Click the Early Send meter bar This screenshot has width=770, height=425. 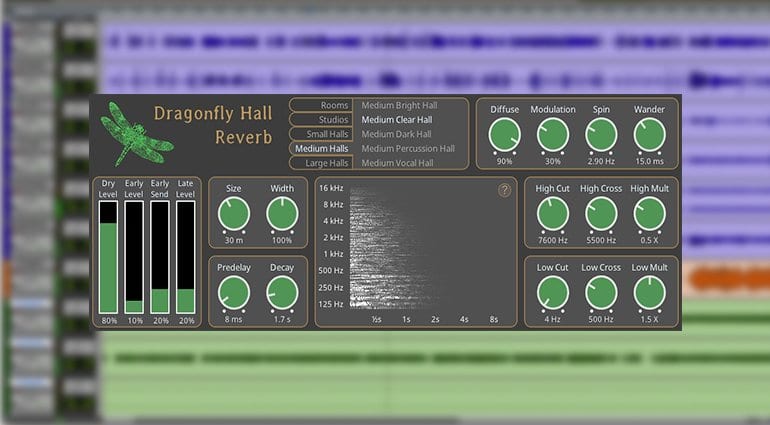[x=160, y=257]
